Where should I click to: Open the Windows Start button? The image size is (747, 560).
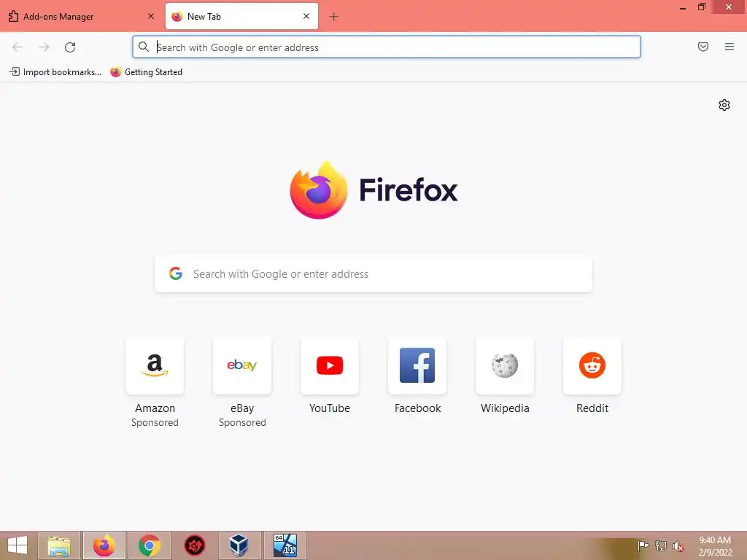tap(18, 545)
